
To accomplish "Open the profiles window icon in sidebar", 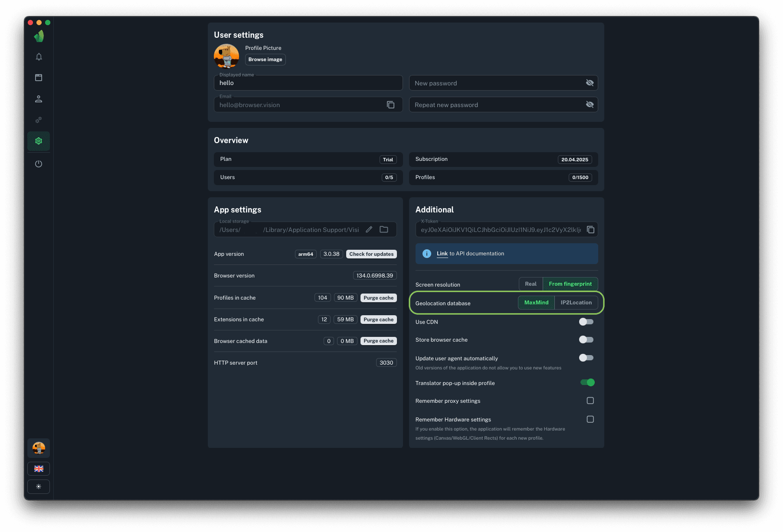I will [39, 78].
